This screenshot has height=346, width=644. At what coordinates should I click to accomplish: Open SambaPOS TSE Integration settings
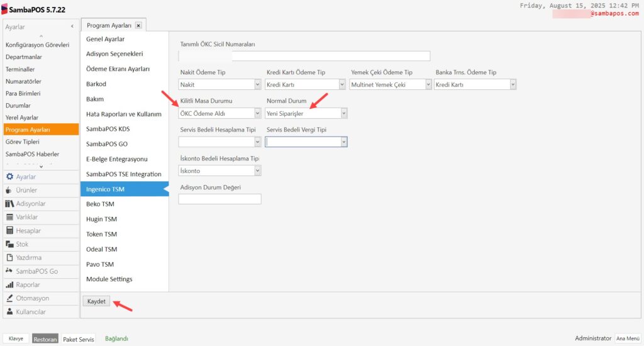click(125, 174)
